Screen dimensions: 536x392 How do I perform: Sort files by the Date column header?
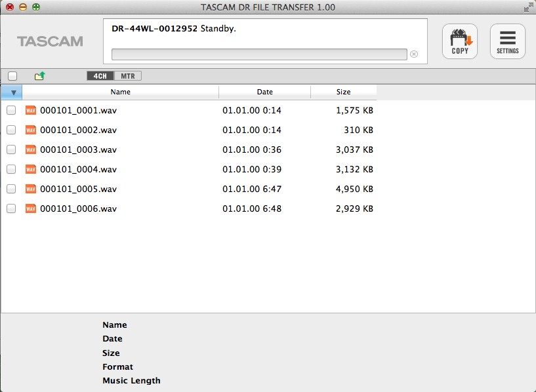pyautogui.click(x=264, y=92)
